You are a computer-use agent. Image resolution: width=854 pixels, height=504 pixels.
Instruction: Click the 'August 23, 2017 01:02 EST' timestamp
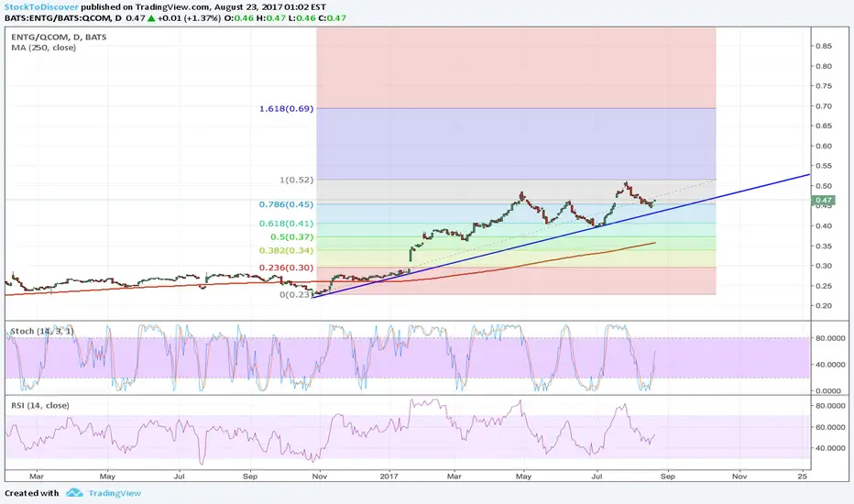[x=270, y=7]
